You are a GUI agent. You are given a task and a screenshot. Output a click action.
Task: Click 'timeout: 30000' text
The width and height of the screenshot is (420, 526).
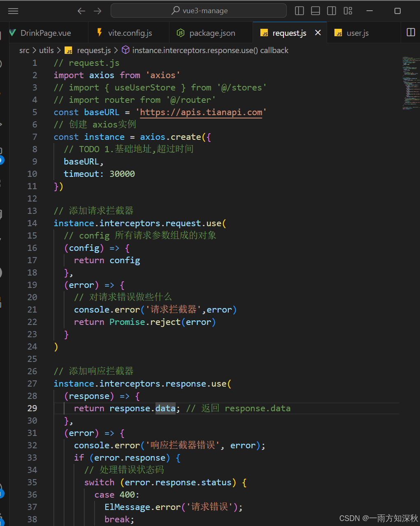(99, 174)
